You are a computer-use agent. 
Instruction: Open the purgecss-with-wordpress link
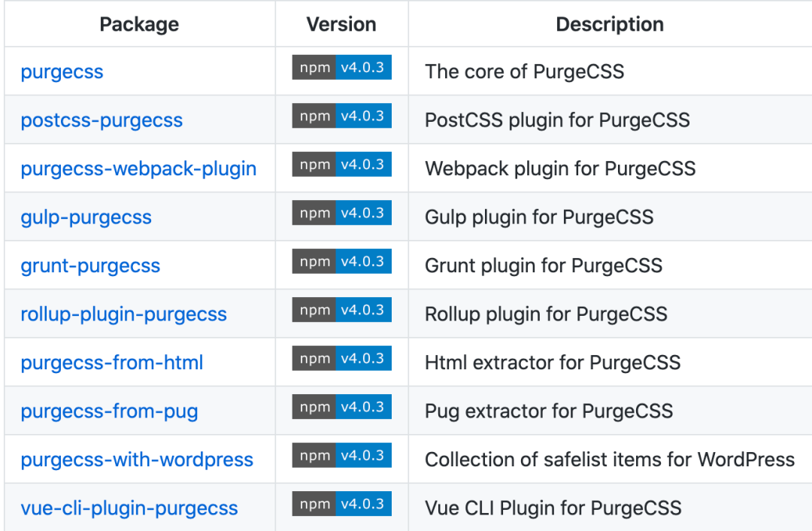pyautogui.click(x=137, y=460)
